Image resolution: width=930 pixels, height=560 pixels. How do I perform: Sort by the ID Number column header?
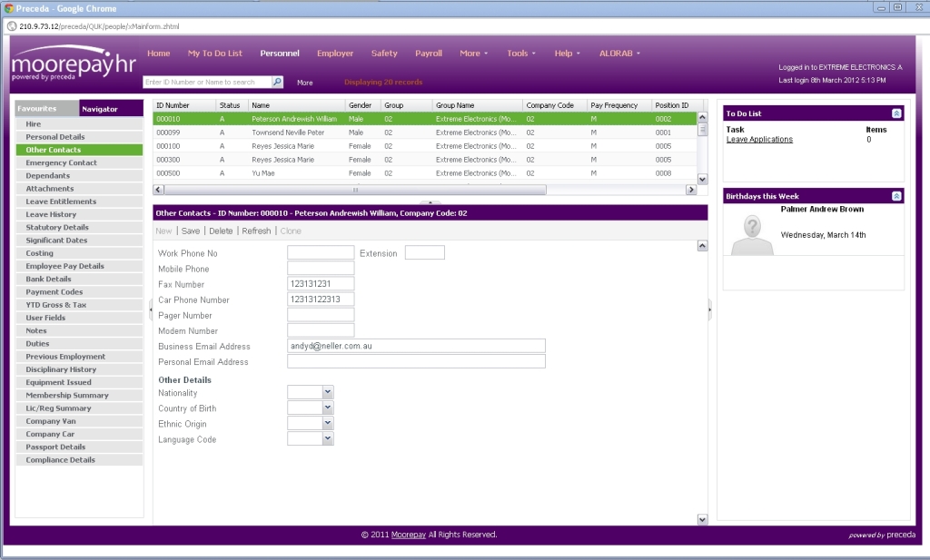click(184, 105)
